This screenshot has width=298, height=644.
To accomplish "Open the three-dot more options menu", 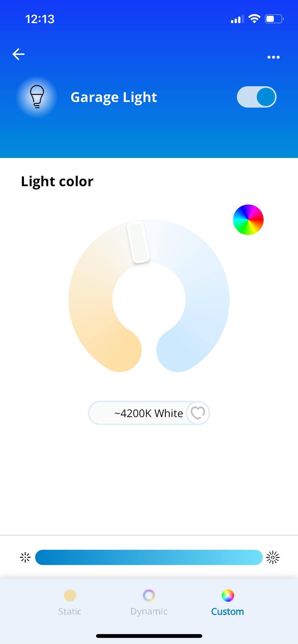I will [273, 57].
